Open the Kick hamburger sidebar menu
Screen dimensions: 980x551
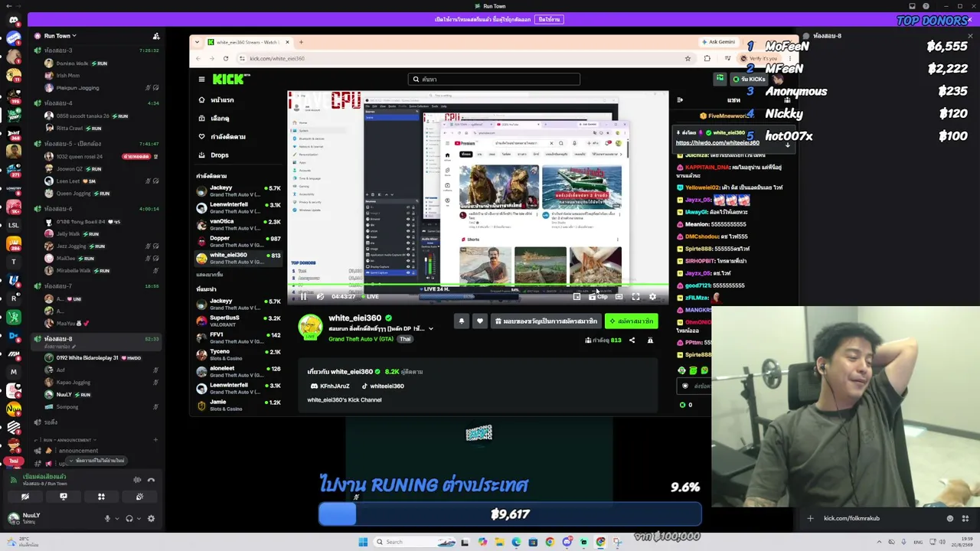pos(201,79)
